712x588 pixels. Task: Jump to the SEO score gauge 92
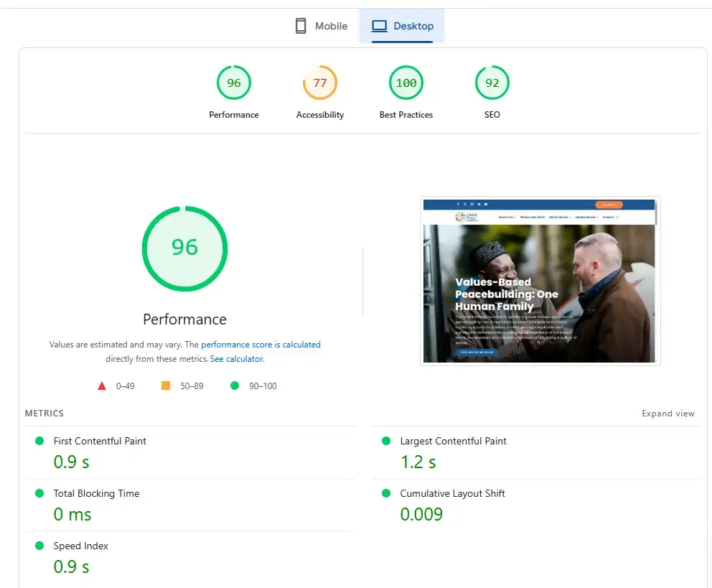tap(492, 83)
